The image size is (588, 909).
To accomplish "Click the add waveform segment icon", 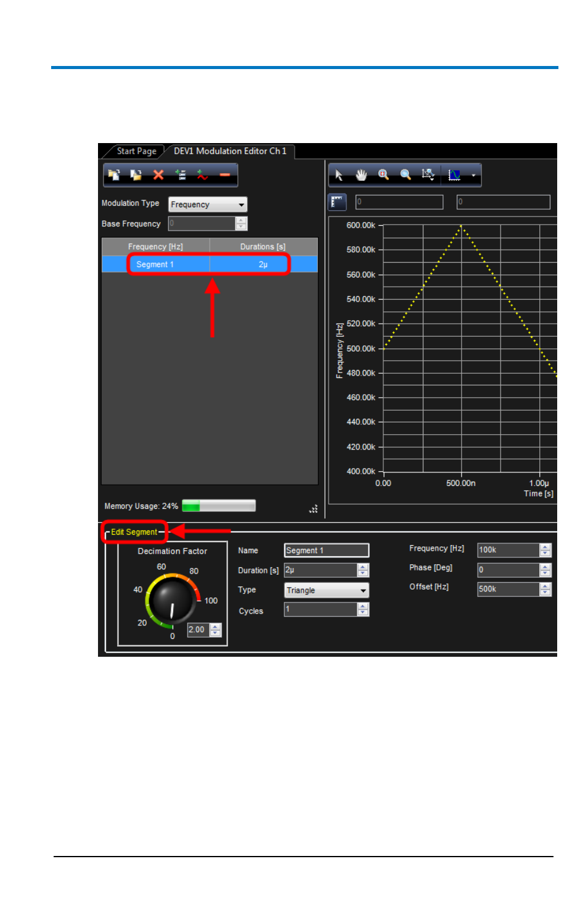I will pos(203,175).
